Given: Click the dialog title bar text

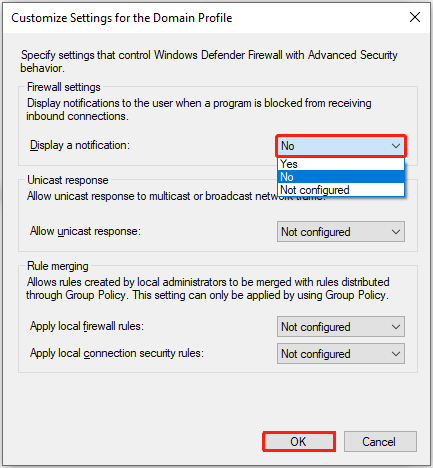Looking at the screenshot, I should tap(122, 18).
